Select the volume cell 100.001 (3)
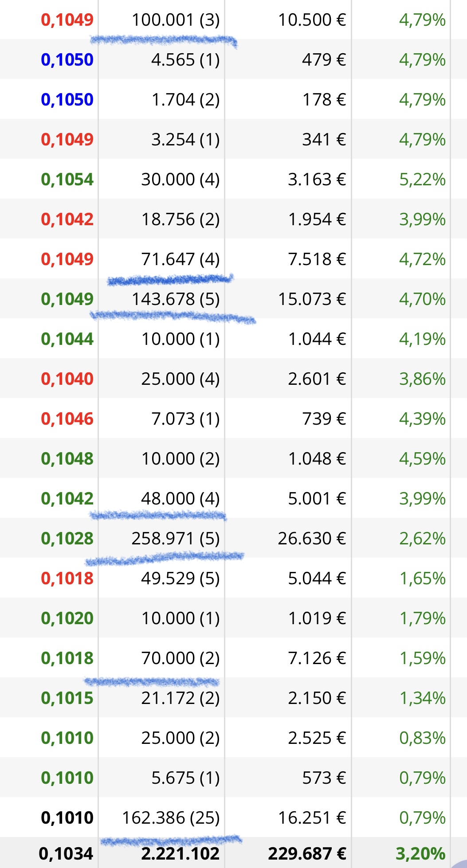The height and width of the screenshot is (868, 467). click(176, 20)
